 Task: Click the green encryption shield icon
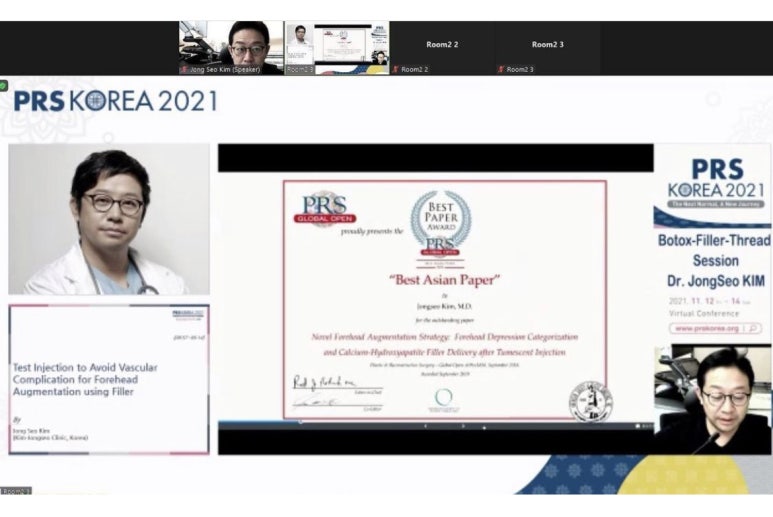pyautogui.click(x=3, y=85)
